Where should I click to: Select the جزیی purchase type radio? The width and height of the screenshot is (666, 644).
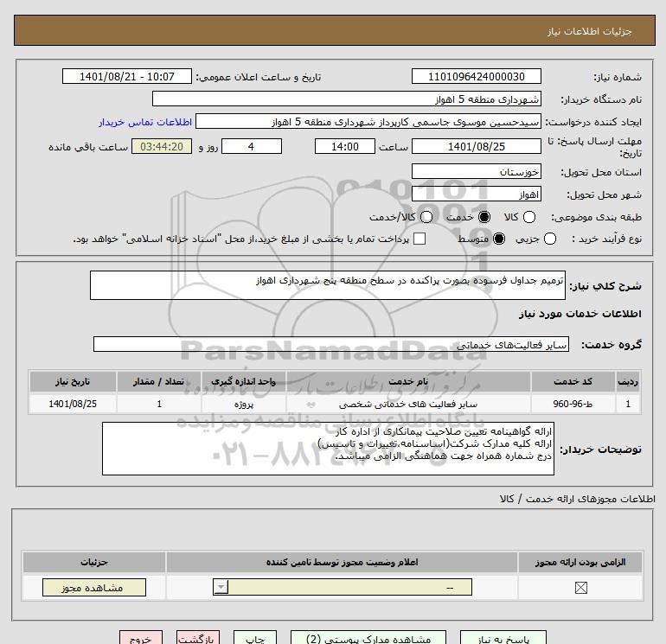tap(549, 239)
